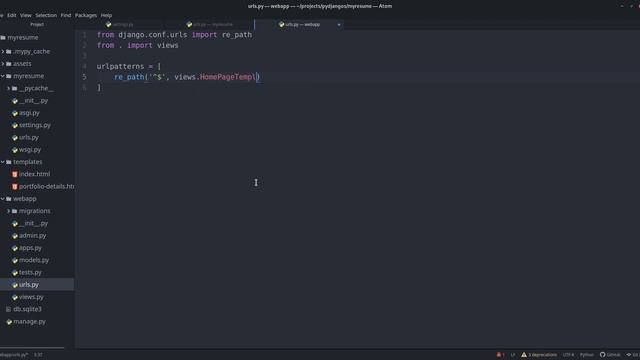Click the Python icon beside tests.py
640x360 pixels.
point(15,273)
